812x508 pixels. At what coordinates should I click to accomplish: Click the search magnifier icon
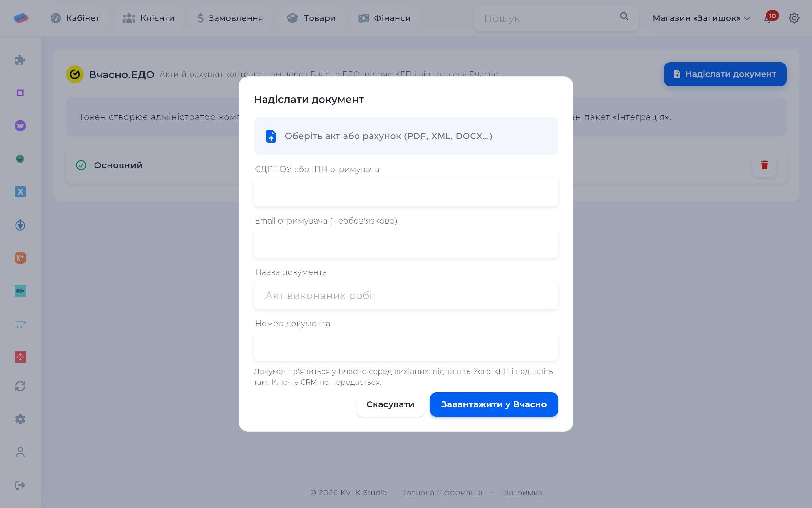click(x=624, y=17)
